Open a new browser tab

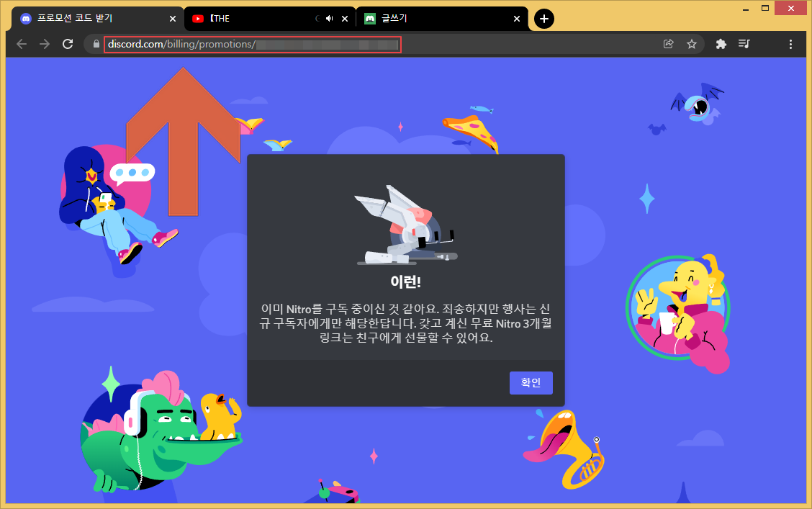pos(543,19)
